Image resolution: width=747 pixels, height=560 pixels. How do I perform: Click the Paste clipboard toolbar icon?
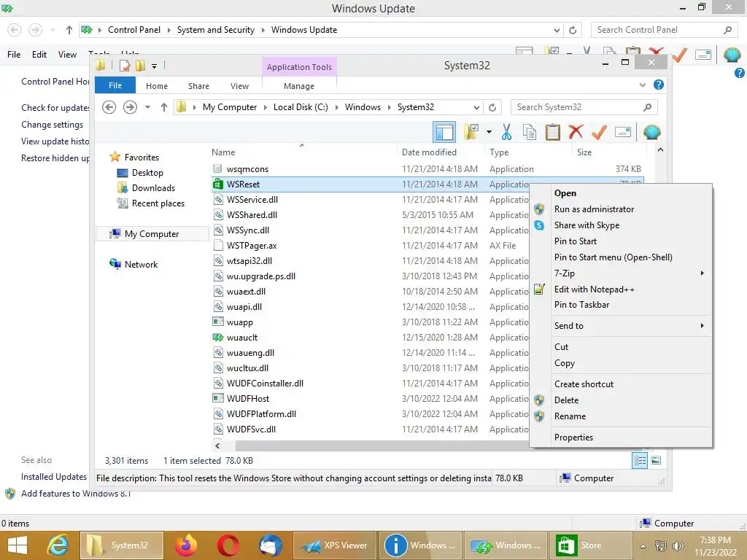553,132
